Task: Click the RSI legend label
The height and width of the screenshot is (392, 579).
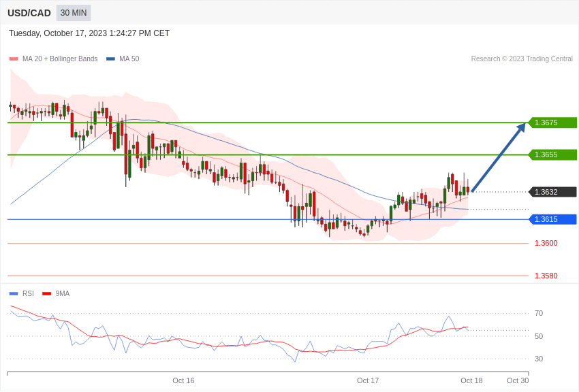Action: (28, 293)
